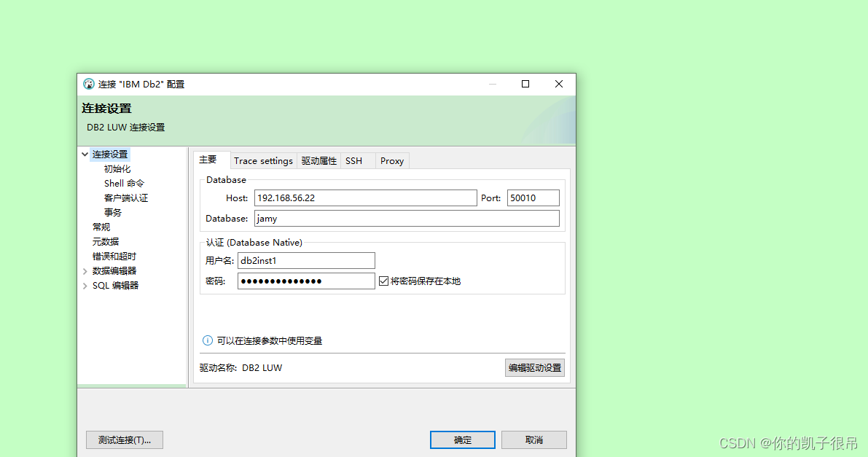The width and height of the screenshot is (868, 457).
Task: Expand the SQL 编辑器 tree node
Action: point(85,286)
